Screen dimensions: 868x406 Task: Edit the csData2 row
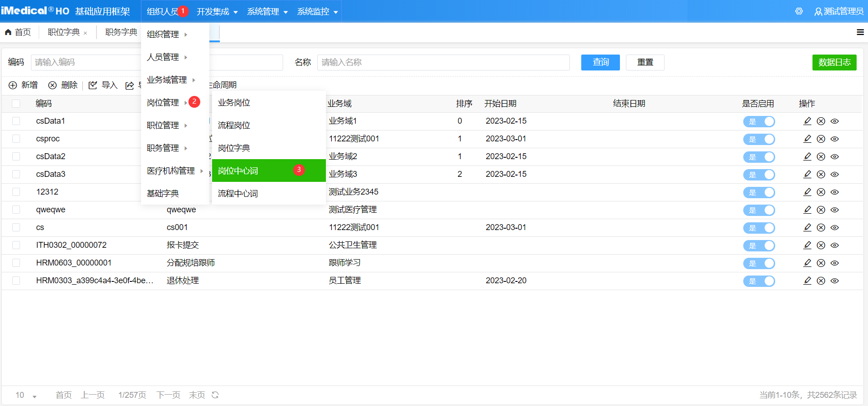coord(807,156)
